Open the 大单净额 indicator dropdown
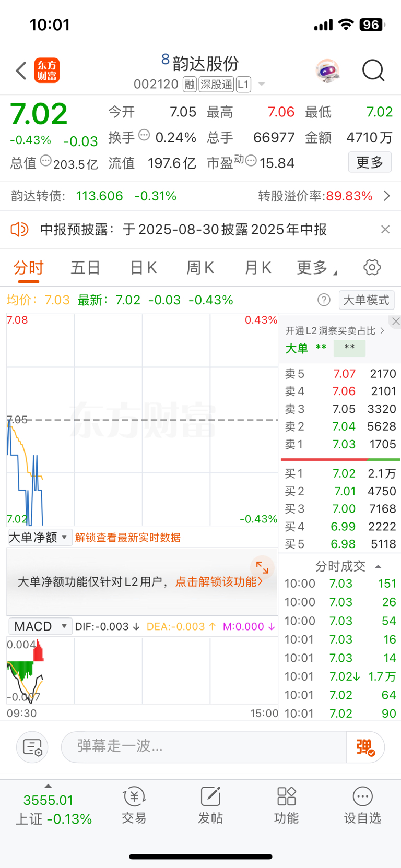The width and height of the screenshot is (401, 868). 39,537
